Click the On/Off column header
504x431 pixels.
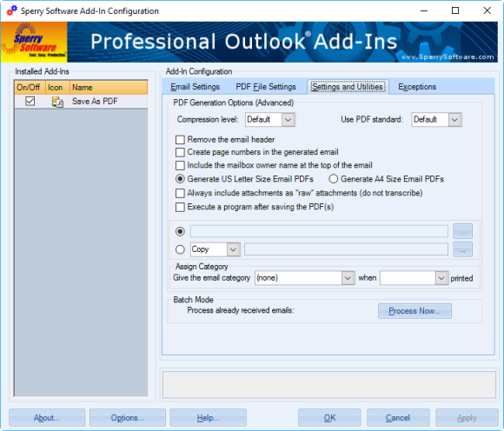tap(30, 88)
